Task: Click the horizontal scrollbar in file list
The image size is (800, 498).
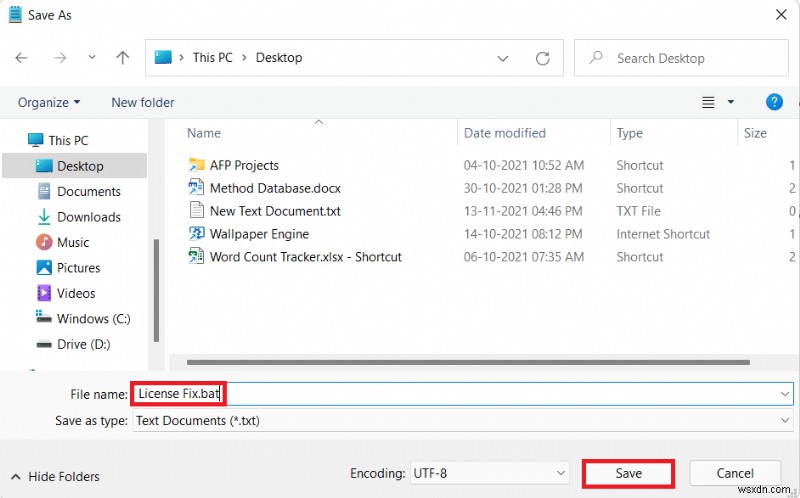Action: [x=468, y=363]
